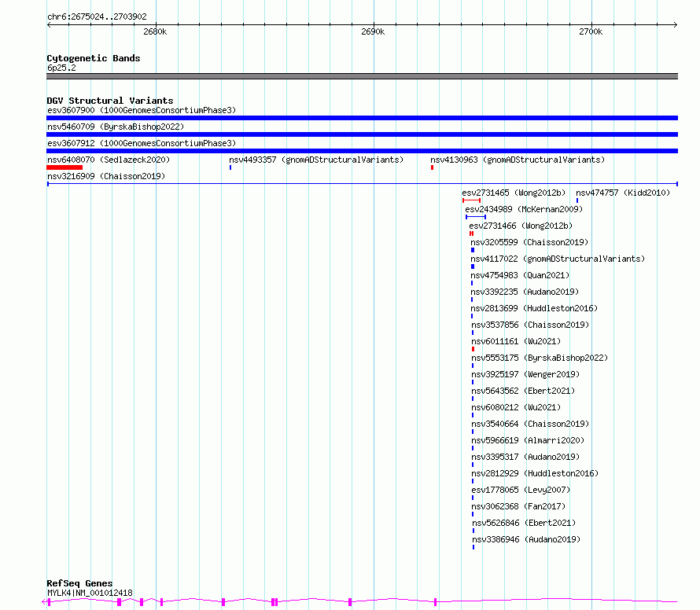700x610 pixels.
Task: Open nsv3392235 (Audano2019) label
Action: 525,292
